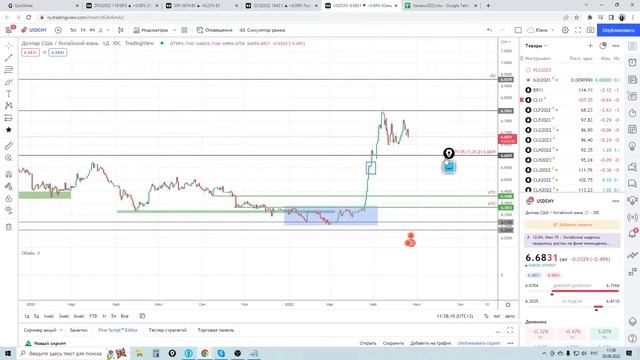Maximize the bottom panel with expand icon
The height and width of the screenshot is (360, 640).
click(x=510, y=330)
